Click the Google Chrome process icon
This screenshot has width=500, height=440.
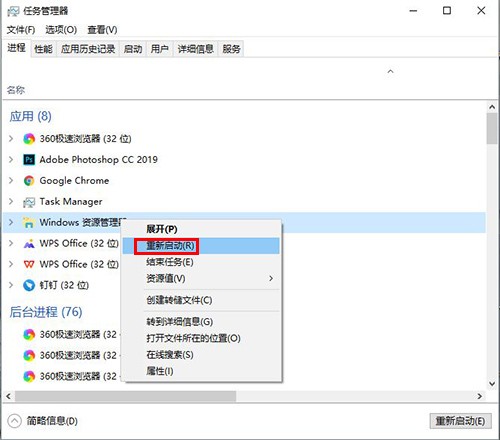pos(29,181)
